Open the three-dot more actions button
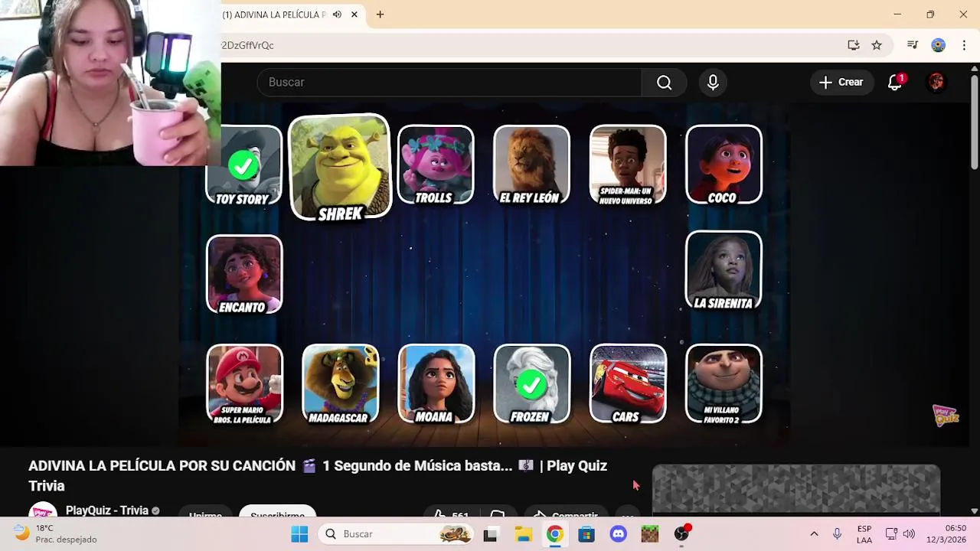980x551 pixels. [627, 514]
